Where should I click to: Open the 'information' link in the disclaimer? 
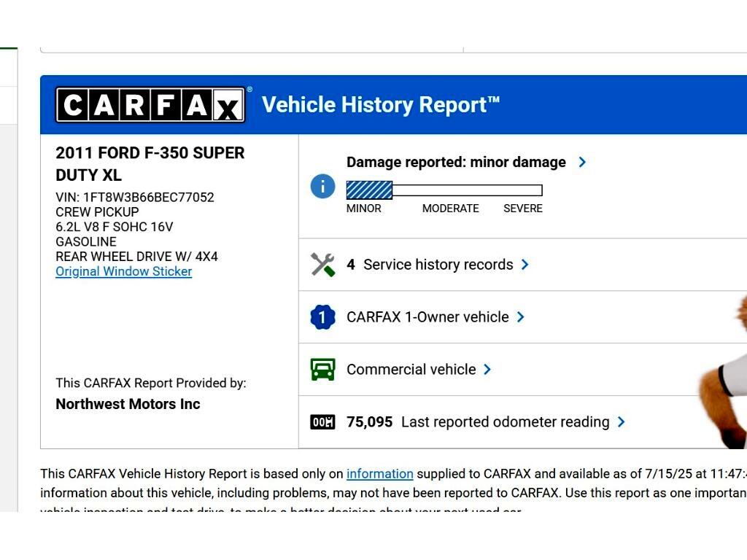coord(379,474)
